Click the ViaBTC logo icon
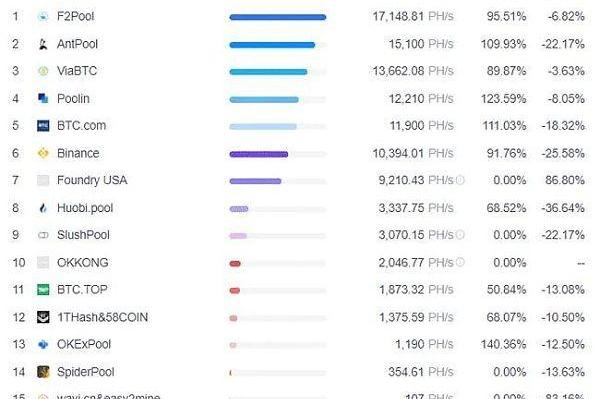 43,71
